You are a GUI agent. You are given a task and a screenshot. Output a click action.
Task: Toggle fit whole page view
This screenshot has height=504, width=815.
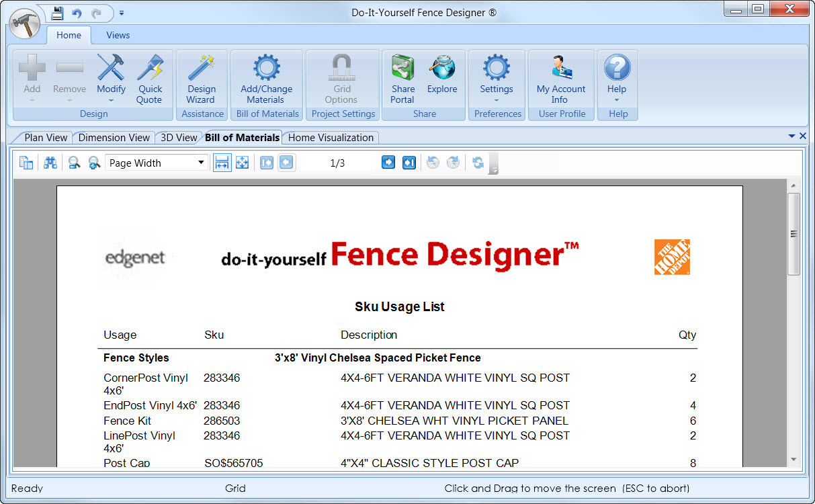[243, 163]
